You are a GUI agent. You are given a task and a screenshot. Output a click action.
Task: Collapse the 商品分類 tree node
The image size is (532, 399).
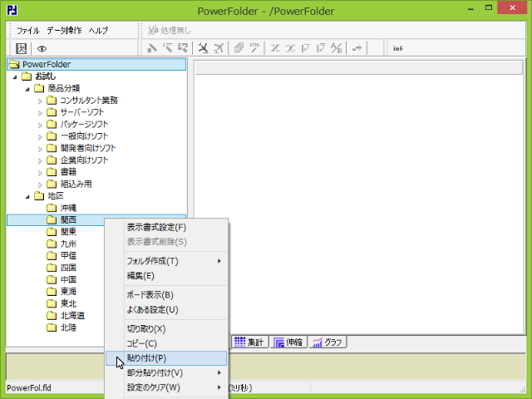click(x=27, y=89)
